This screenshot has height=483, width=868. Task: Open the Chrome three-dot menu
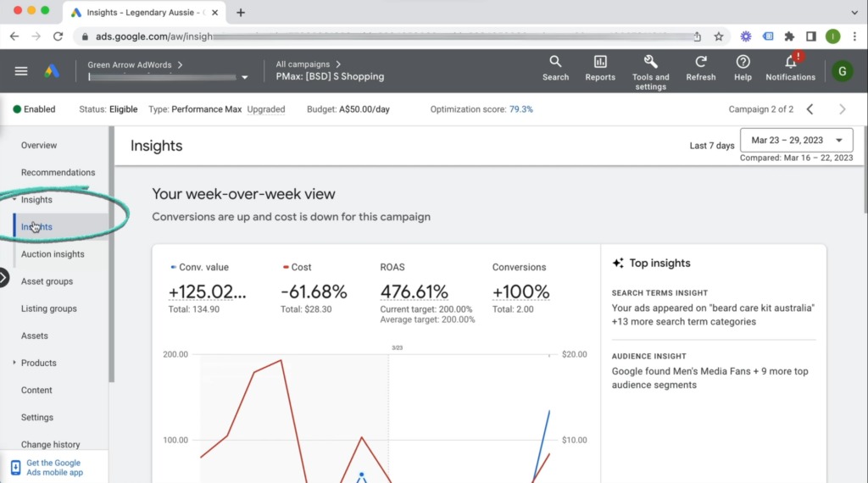point(854,36)
